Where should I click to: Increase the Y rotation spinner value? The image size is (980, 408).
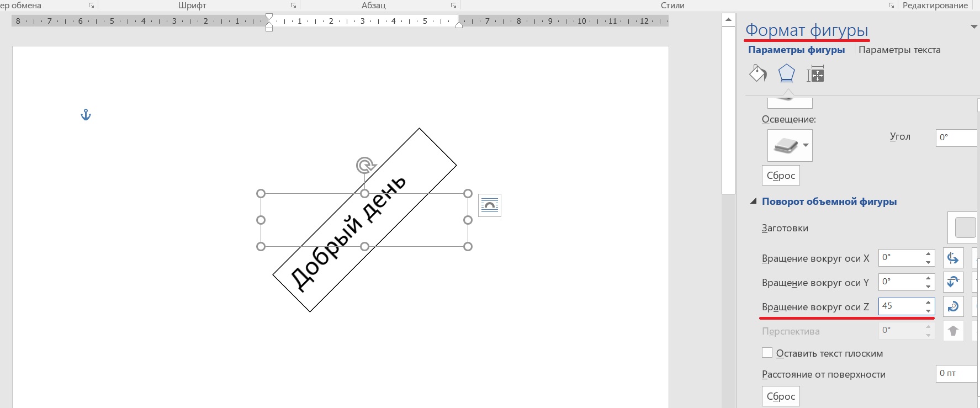pyautogui.click(x=929, y=278)
